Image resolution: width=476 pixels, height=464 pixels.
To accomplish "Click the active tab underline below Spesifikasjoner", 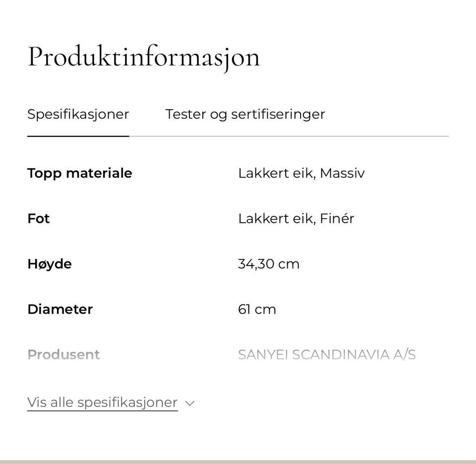I will tap(78, 136).
